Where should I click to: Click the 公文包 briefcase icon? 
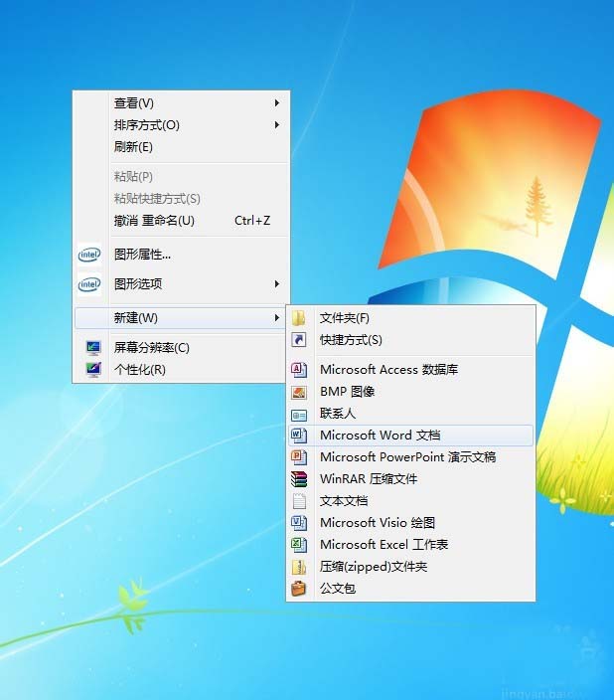pyautogui.click(x=299, y=589)
